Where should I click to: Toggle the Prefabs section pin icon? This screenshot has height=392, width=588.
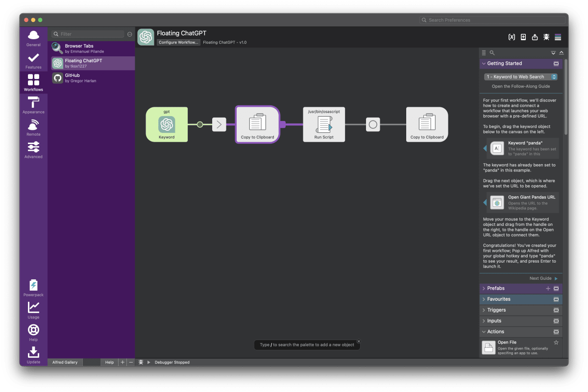click(556, 289)
